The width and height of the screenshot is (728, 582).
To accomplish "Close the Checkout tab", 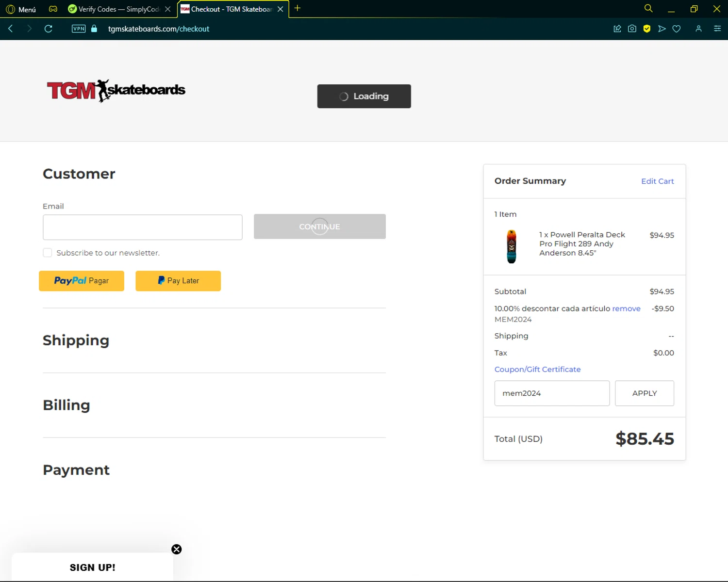I will 281,9.
